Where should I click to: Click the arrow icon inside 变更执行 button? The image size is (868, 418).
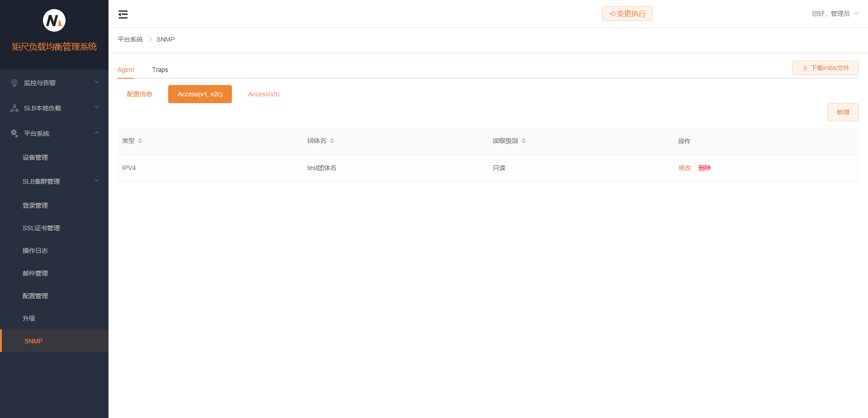point(612,13)
